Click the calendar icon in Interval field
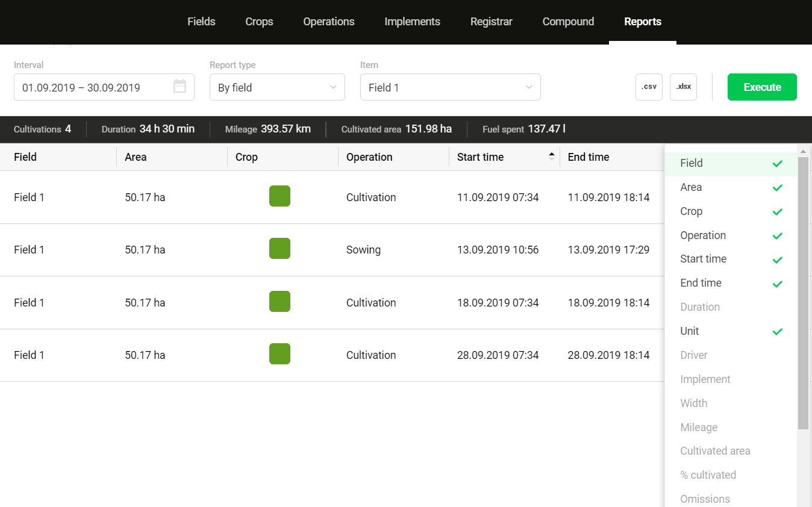This screenshot has height=507, width=812. [180, 87]
